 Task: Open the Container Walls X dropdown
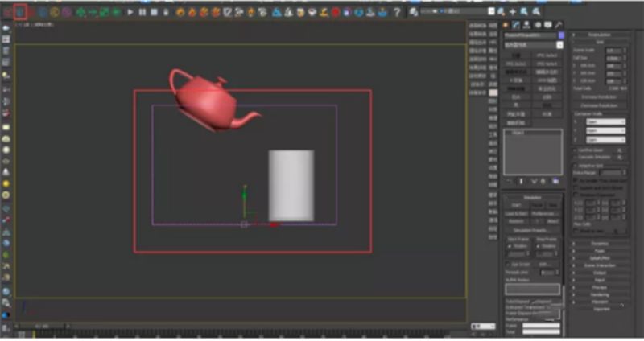605,122
